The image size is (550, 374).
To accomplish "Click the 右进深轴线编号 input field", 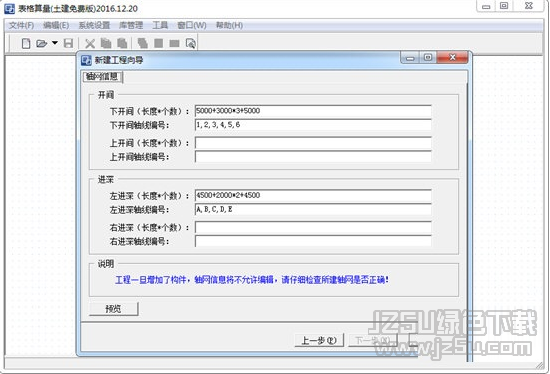I will coord(313,241).
